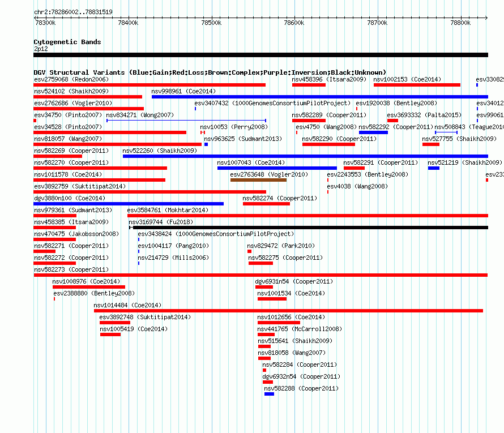The width and height of the screenshot is (504, 433).
Task: Open nsv458396 (Itsara2009) label
Action: (x=329, y=79)
